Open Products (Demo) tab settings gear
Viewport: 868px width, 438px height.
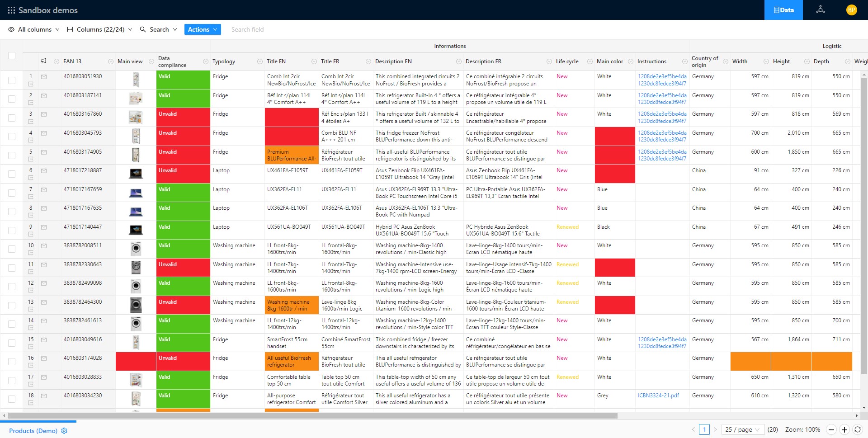click(x=64, y=431)
